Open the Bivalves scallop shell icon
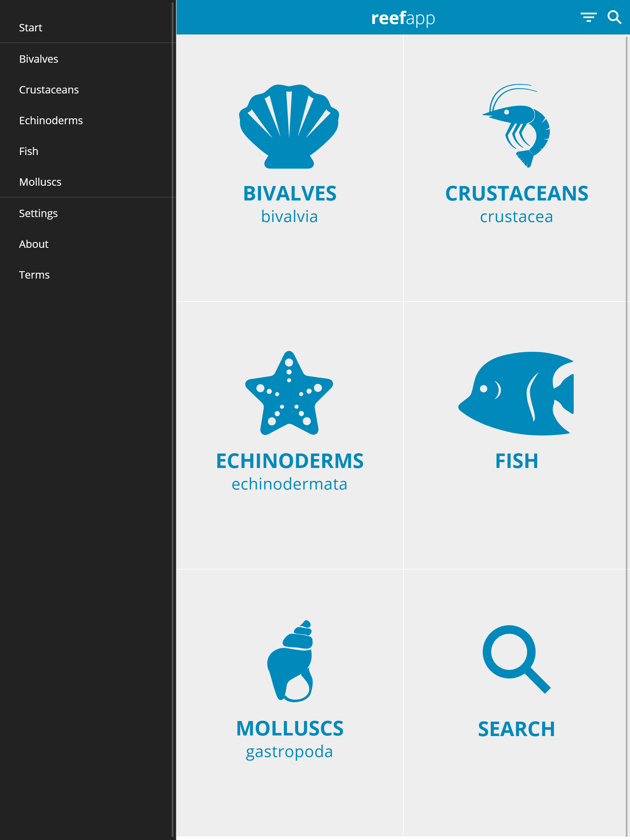Image resolution: width=630 pixels, height=840 pixels. coord(289,126)
